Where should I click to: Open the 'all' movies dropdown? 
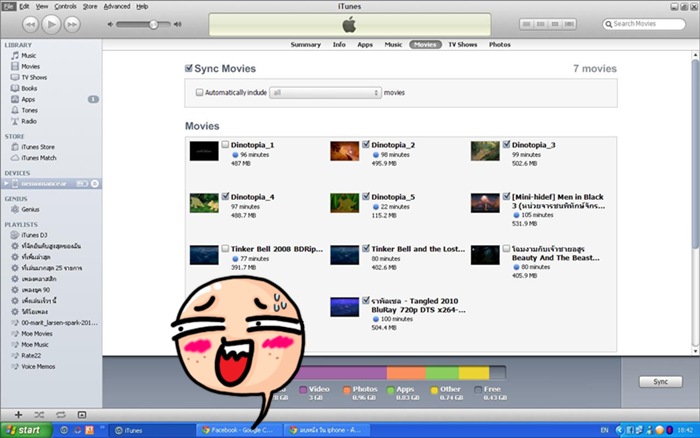pos(325,92)
